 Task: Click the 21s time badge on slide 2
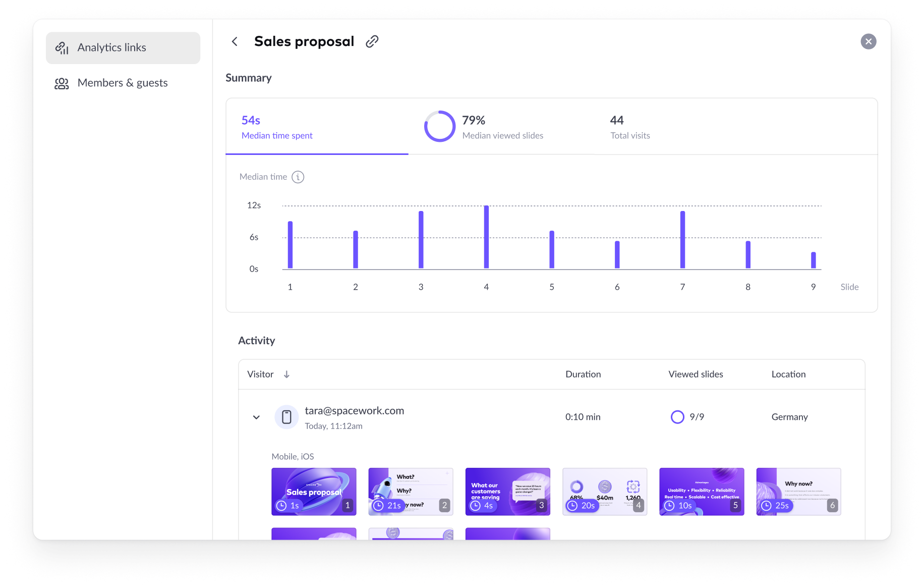click(x=387, y=506)
